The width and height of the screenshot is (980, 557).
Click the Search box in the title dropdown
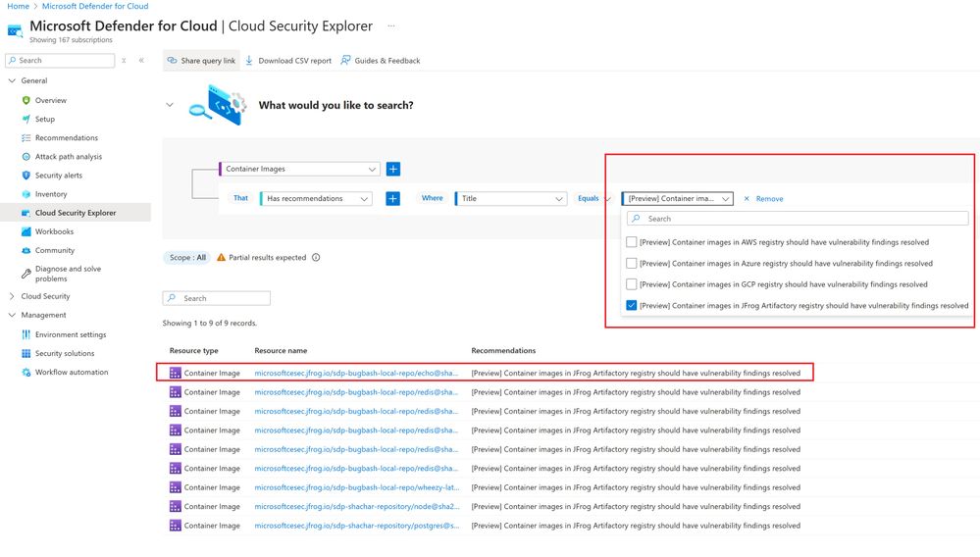pyautogui.click(x=798, y=219)
